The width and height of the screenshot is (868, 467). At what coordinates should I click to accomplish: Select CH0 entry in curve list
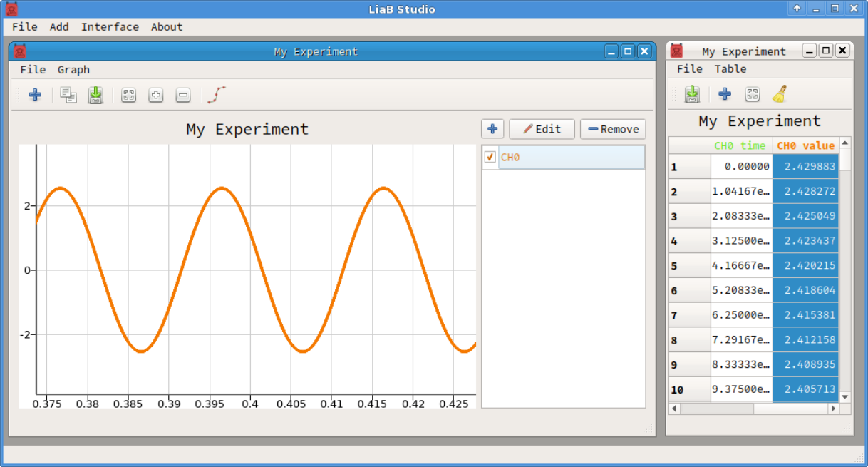563,158
